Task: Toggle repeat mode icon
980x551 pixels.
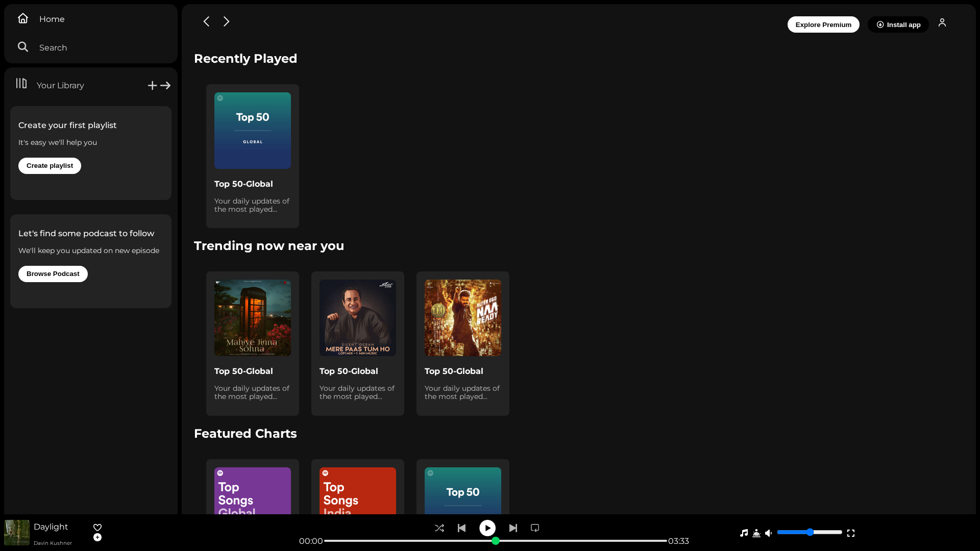Action: 535,528
